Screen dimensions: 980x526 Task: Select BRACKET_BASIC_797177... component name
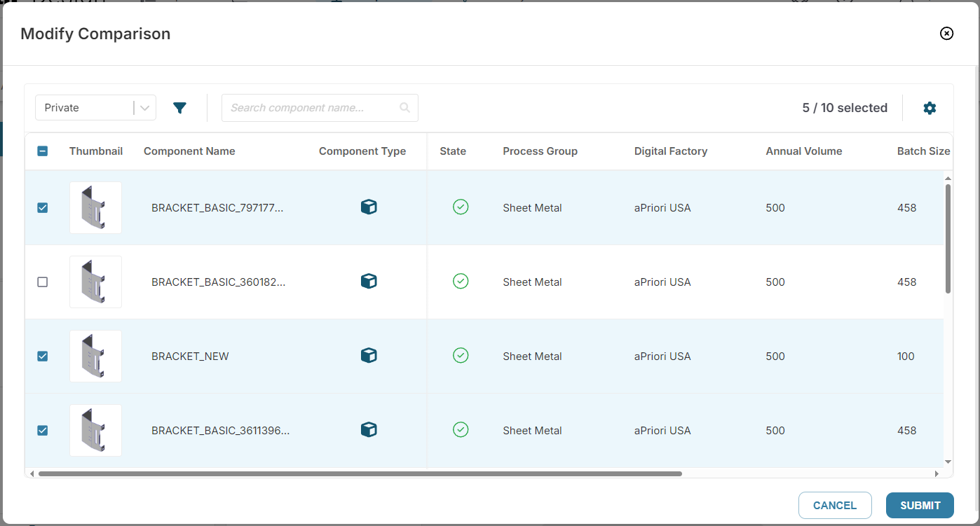217,208
